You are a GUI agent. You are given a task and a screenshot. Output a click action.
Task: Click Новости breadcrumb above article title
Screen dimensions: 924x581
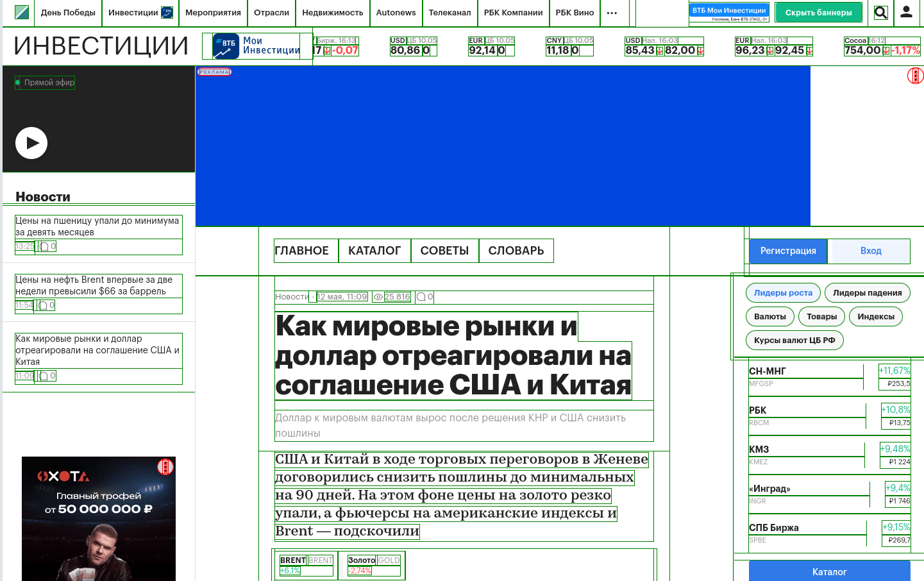(x=292, y=297)
